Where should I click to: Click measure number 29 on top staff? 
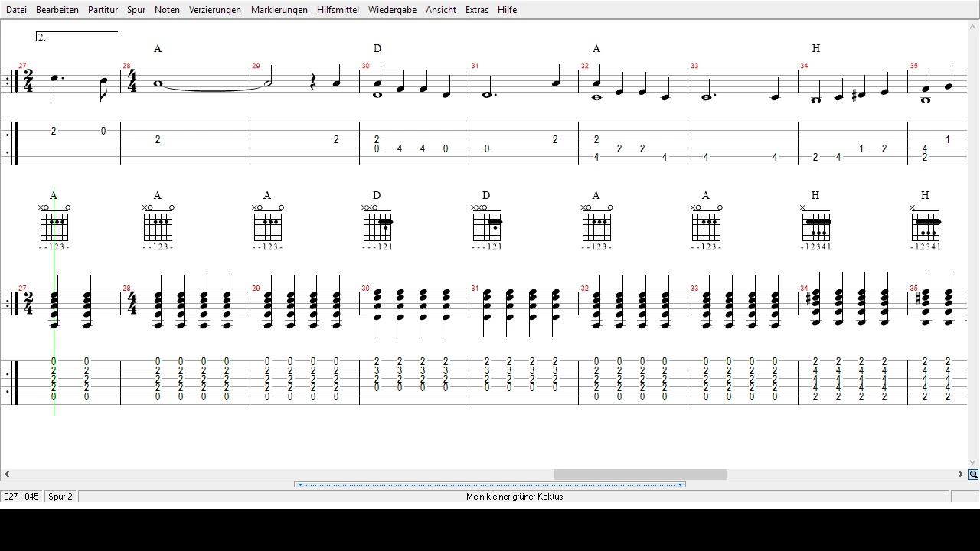tap(256, 66)
